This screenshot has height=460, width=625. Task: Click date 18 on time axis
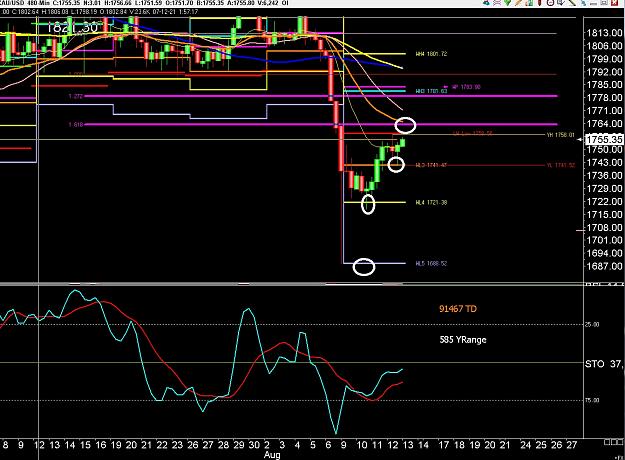tap(459, 445)
